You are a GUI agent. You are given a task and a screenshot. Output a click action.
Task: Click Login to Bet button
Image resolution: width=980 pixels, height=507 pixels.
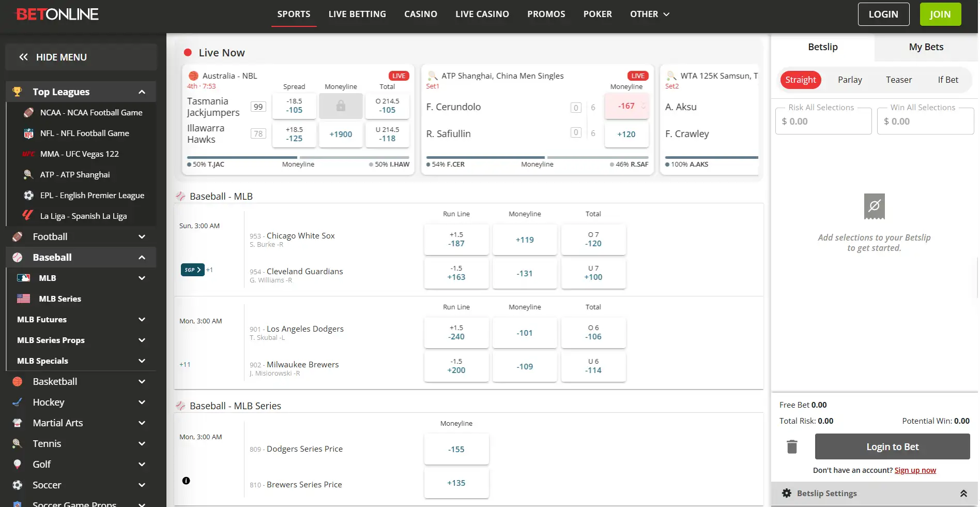pos(892,446)
